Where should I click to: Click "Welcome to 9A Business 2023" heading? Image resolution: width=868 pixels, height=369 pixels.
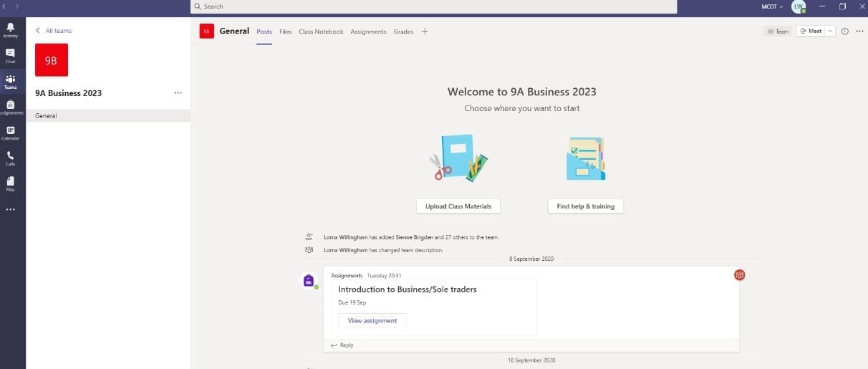click(522, 92)
